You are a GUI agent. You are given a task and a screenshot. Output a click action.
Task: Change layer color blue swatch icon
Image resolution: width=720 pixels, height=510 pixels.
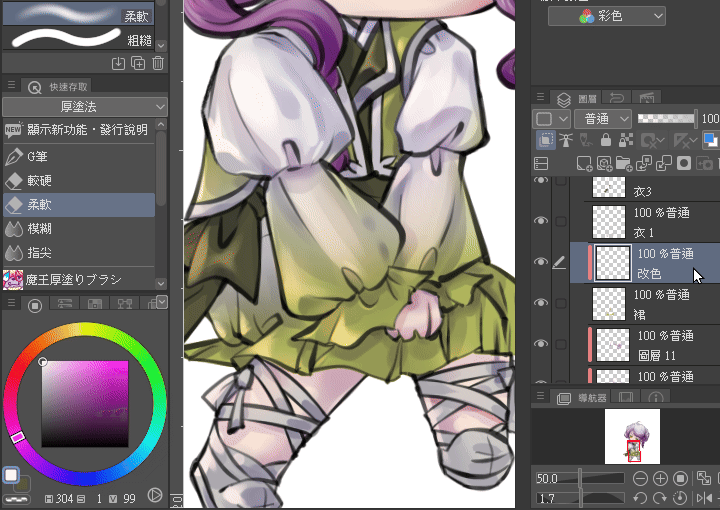[x=710, y=140]
